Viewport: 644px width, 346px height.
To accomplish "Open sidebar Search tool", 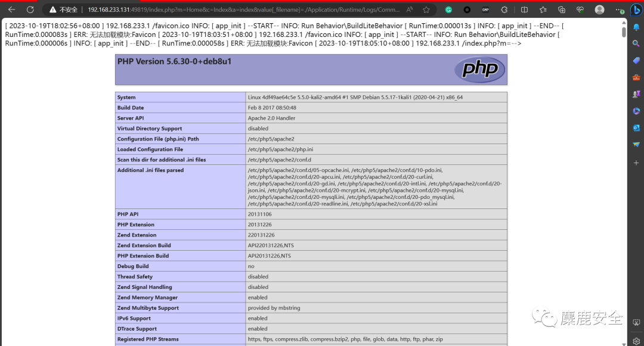I will pyautogui.click(x=636, y=43).
